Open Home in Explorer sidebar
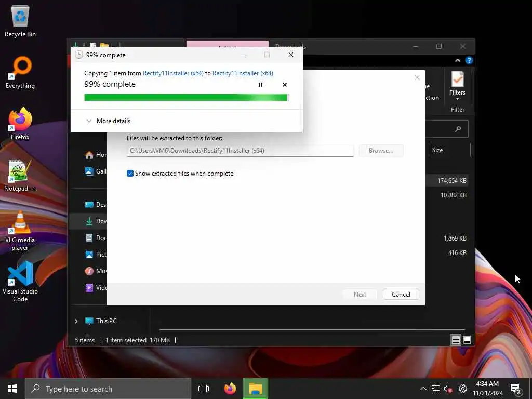This screenshot has width=532, height=399. coord(96,155)
